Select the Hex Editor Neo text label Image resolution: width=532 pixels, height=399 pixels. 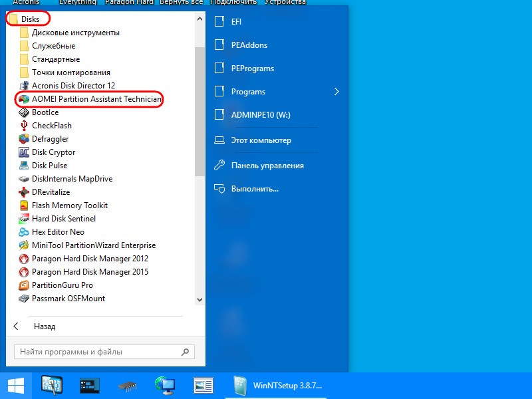(58, 232)
